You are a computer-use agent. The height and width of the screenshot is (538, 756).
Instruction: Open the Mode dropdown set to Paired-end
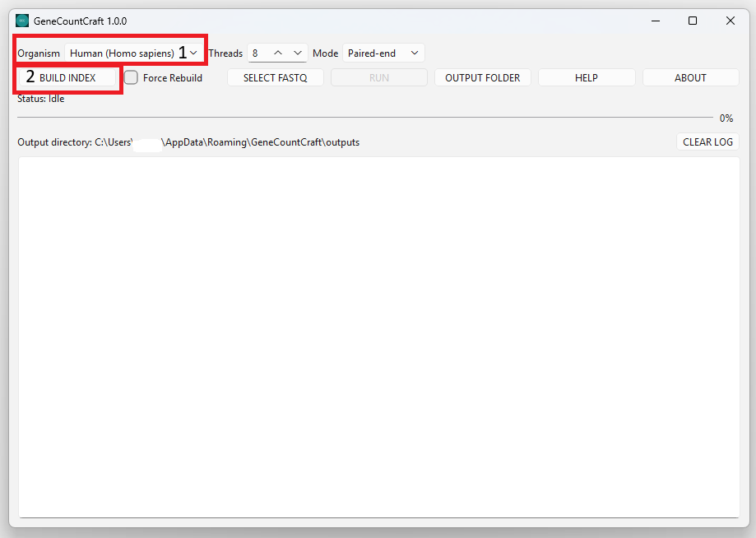[383, 53]
